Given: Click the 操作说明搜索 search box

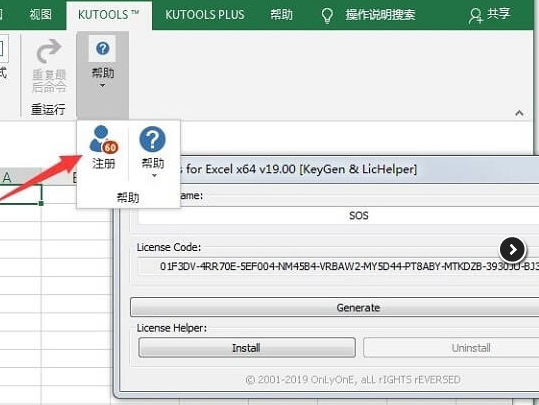Looking at the screenshot, I should 380,15.
